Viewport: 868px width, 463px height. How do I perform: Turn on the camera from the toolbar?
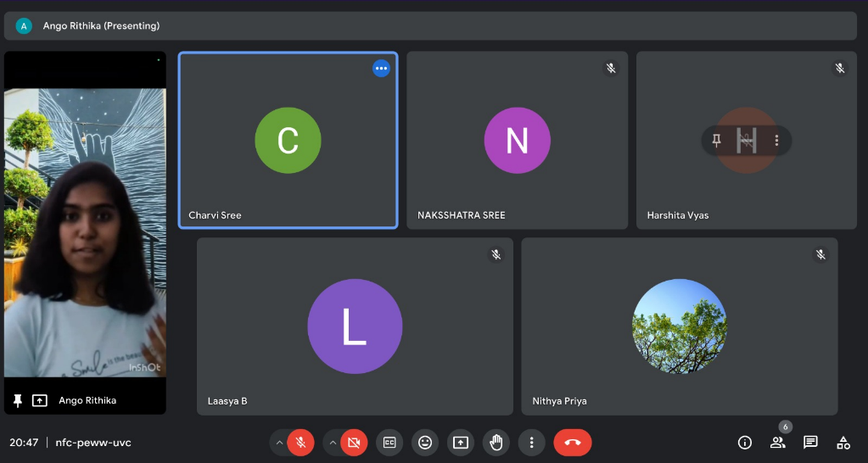click(x=353, y=443)
